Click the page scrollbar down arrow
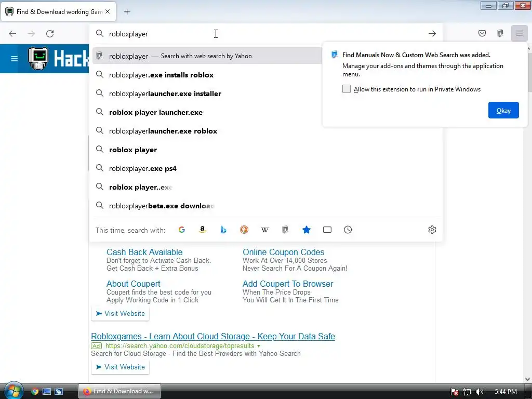 pyautogui.click(x=528, y=379)
